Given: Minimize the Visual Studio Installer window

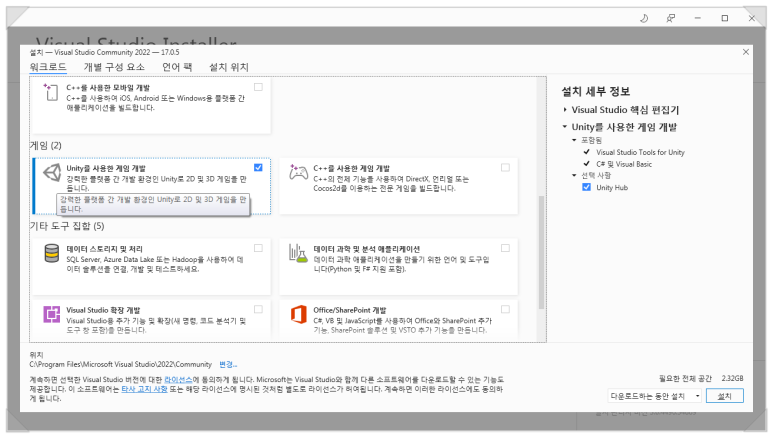Looking at the screenshot, I should click(697, 18).
